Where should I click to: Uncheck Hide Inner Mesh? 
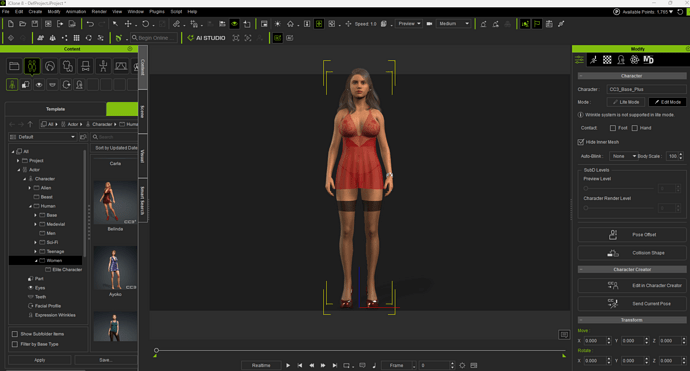pyautogui.click(x=580, y=142)
